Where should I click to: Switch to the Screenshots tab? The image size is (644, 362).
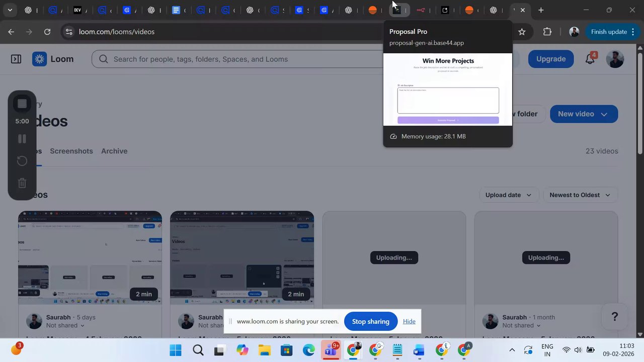[x=71, y=151]
